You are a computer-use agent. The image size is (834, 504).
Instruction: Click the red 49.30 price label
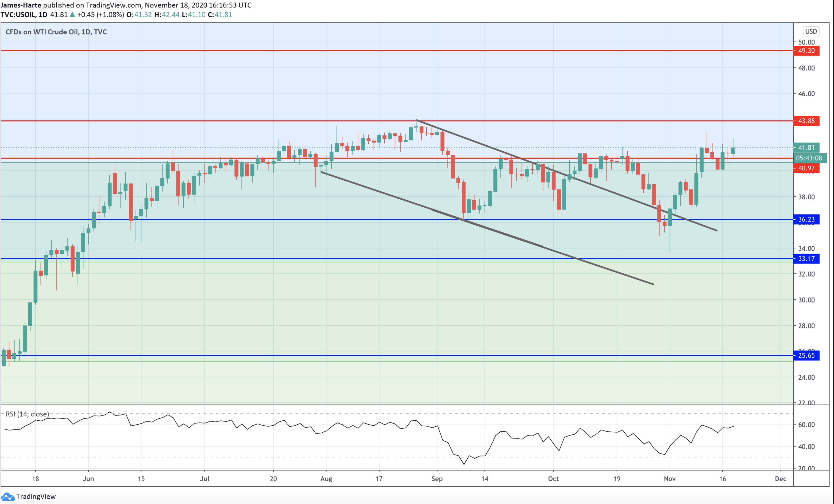[x=806, y=51]
